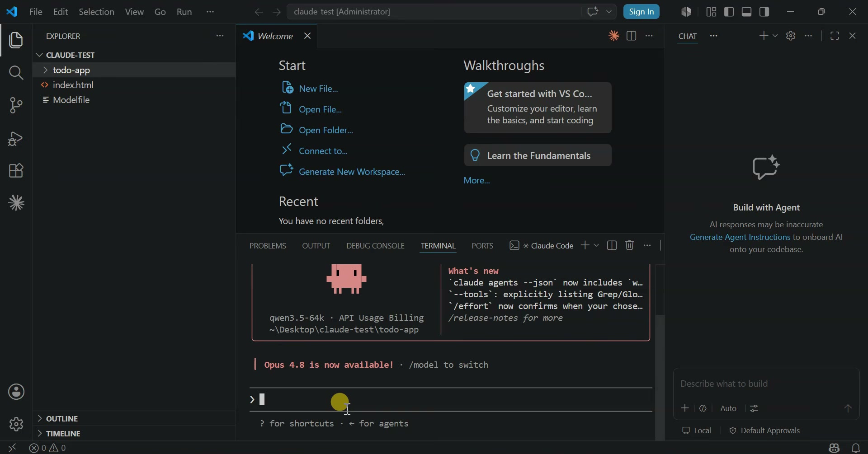The width and height of the screenshot is (868, 454).
Task: Close the Welcome tab
Action: pos(307,36)
